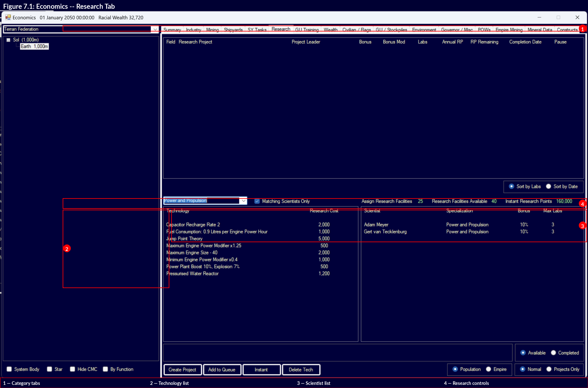
Task: Select the Sort by Date option
Action: pos(548,186)
